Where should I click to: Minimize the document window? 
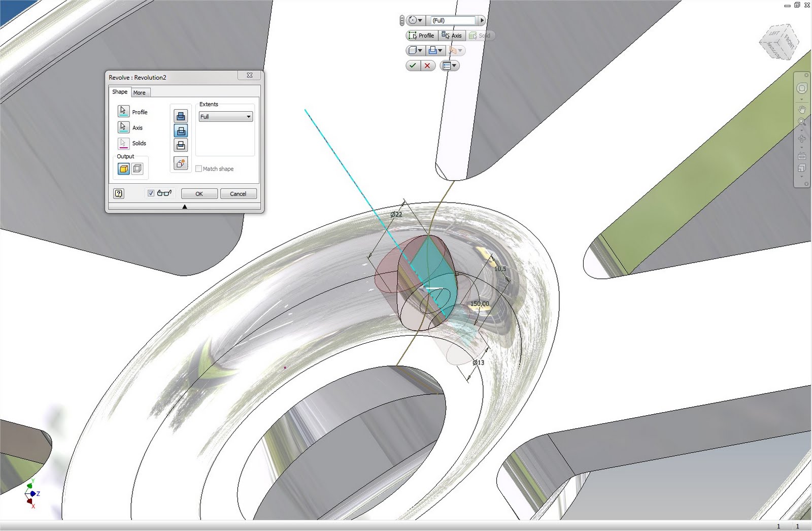[788, 6]
